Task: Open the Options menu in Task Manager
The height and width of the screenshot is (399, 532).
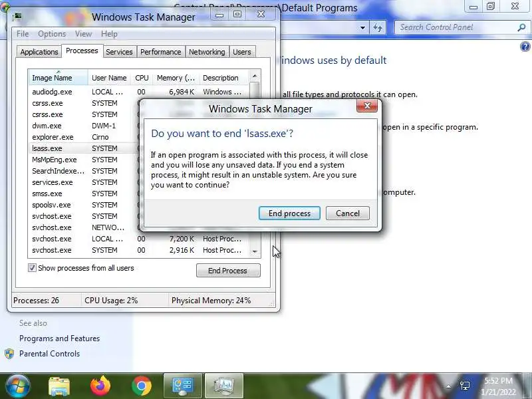Action: click(52, 34)
